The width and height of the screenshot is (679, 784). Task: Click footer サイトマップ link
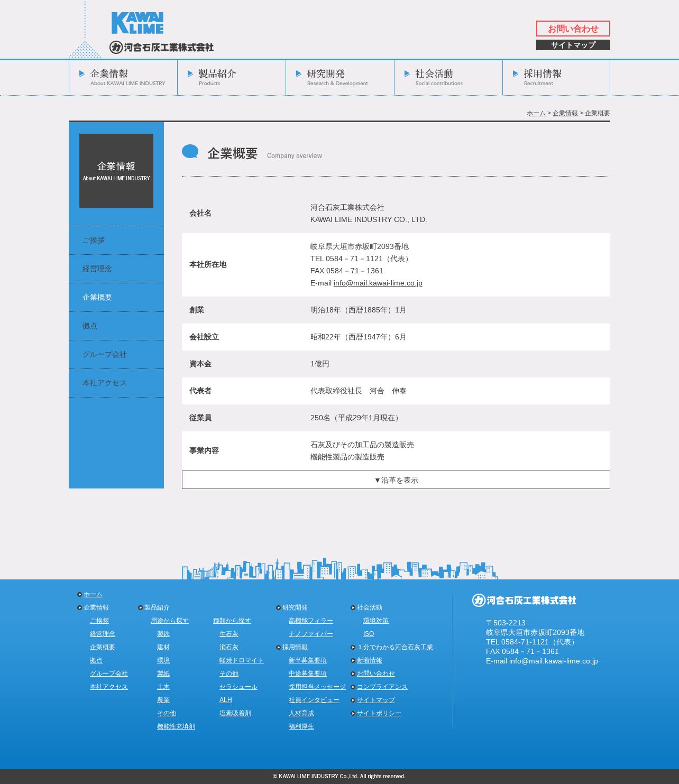click(x=376, y=700)
